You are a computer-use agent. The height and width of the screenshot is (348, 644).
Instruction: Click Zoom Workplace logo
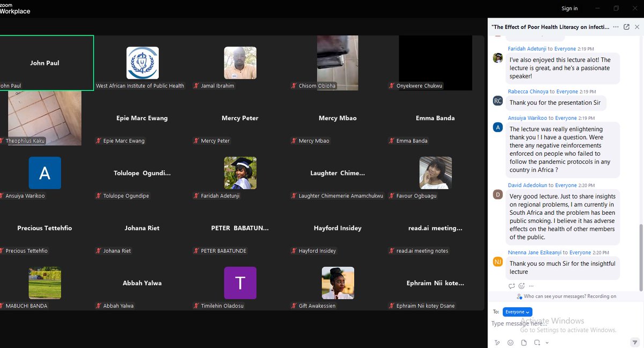14,9
